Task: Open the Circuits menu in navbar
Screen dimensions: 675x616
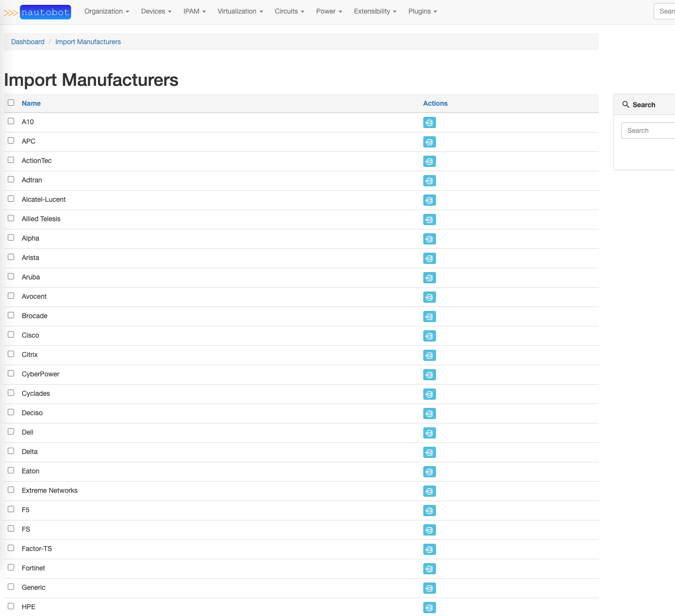Action: (289, 11)
